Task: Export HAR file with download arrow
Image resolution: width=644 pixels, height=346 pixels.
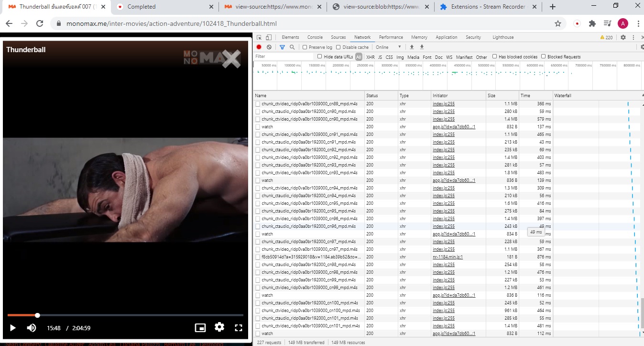Action: click(422, 47)
